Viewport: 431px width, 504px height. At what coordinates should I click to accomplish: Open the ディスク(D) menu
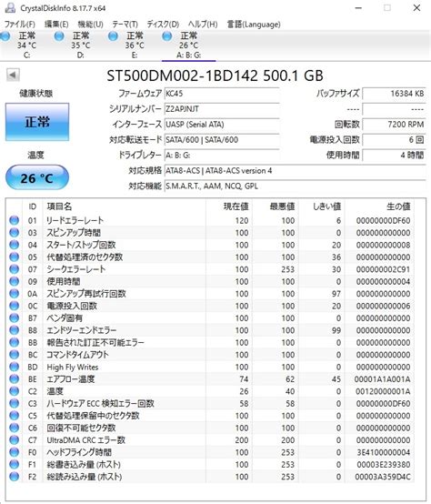[x=163, y=25]
